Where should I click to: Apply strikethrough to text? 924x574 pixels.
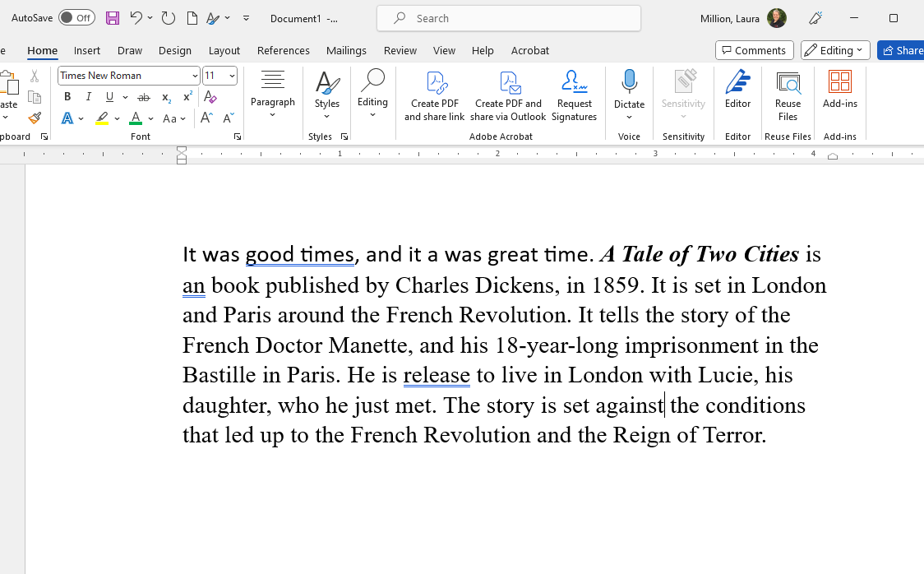pyautogui.click(x=144, y=97)
